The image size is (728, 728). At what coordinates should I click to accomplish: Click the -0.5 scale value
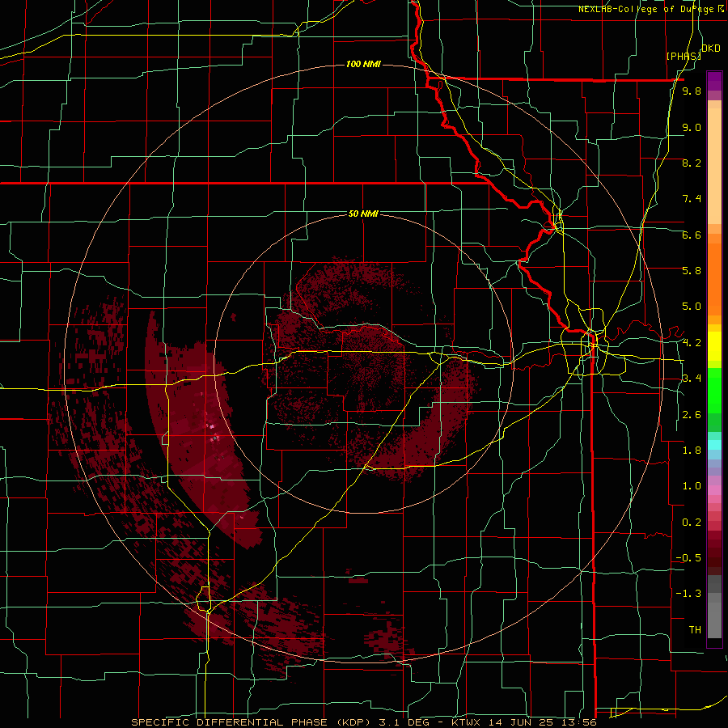pos(688,558)
